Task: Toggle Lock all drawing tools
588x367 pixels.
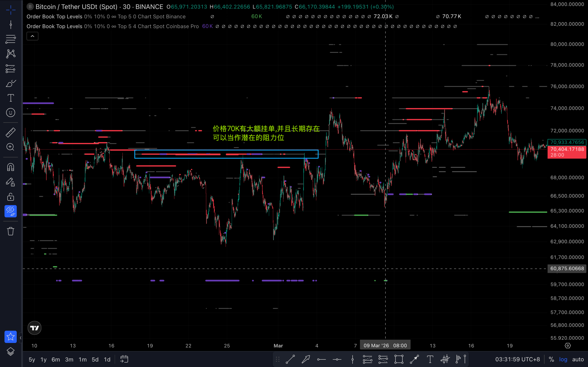Action: coord(11,197)
